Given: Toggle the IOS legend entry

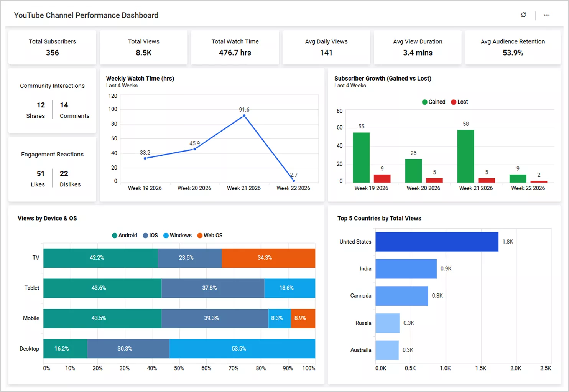Looking at the screenshot, I should point(150,236).
